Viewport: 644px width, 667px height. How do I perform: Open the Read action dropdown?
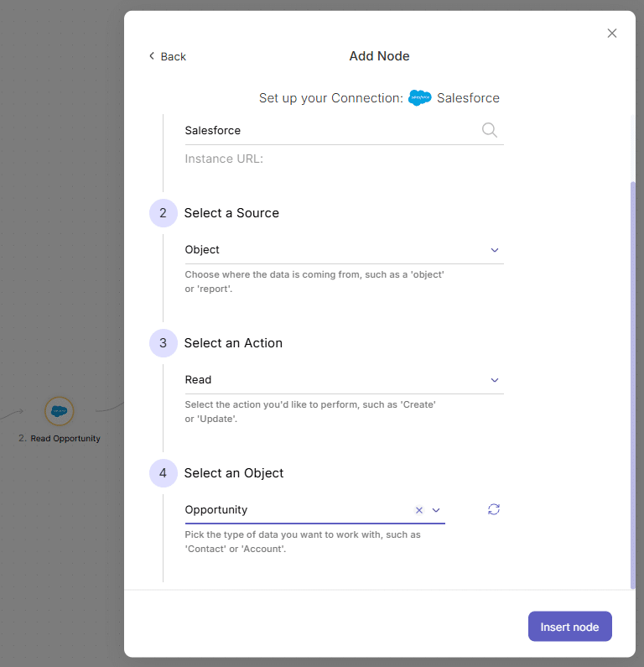coord(344,380)
